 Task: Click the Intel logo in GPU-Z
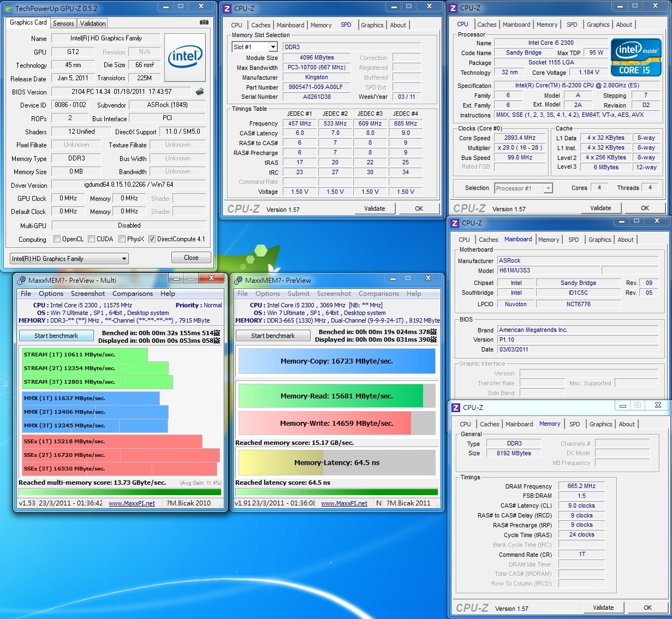(185, 56)
